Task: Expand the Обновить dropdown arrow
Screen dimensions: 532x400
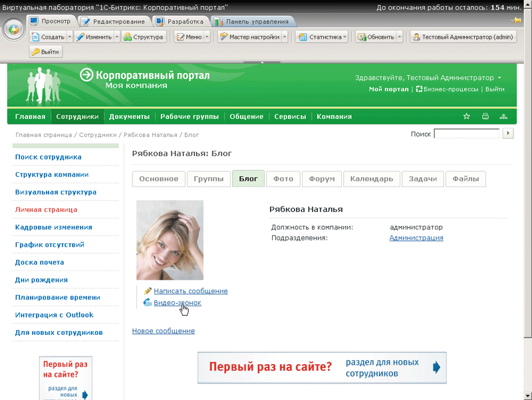Action: tap(400, 37)
